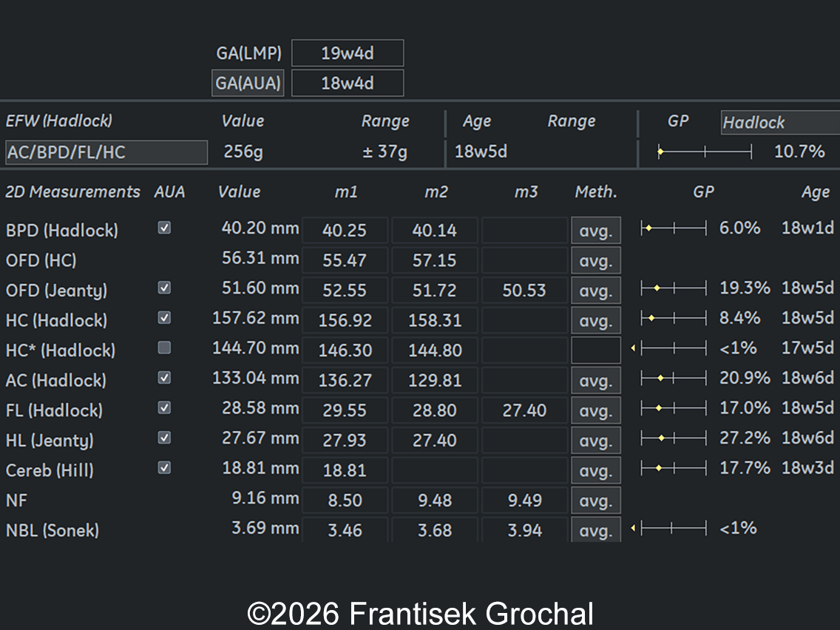Click the NBL (Sonek) below-range arrow marker

(x=633, y=528)
